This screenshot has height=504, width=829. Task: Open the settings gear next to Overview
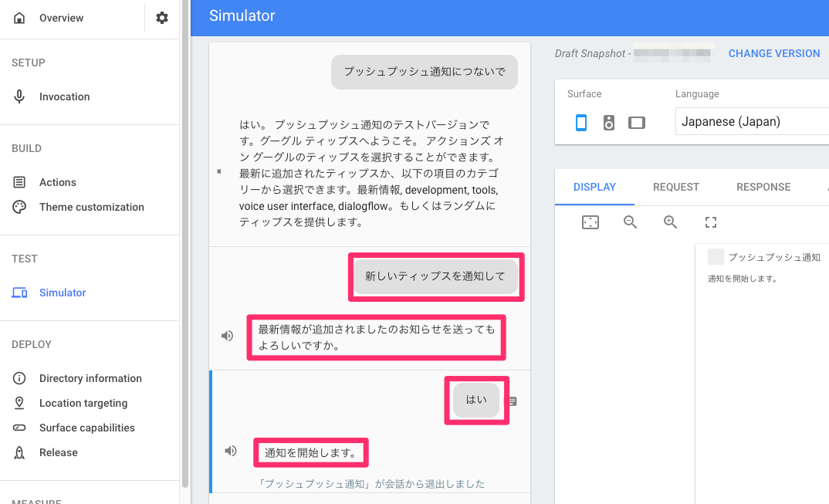[x=161, y=17]
